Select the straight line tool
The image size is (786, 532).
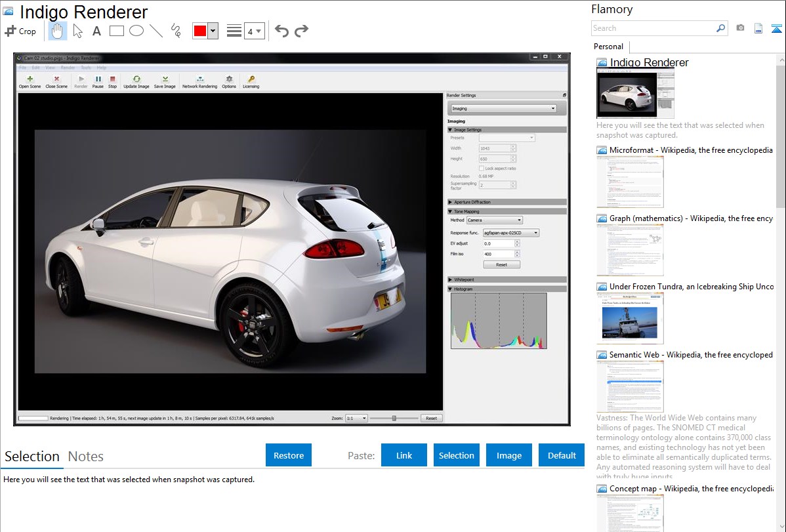[156, 31]
